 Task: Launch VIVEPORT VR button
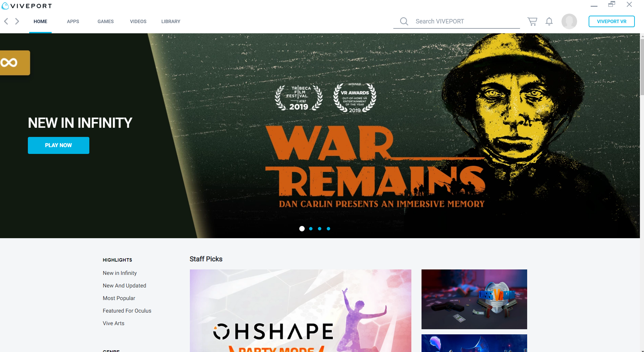pyautogui.click(x=611, y=21)
